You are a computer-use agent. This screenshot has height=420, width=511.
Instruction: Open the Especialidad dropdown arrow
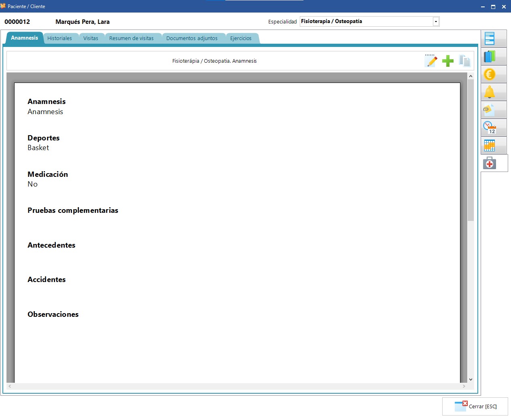436,21
